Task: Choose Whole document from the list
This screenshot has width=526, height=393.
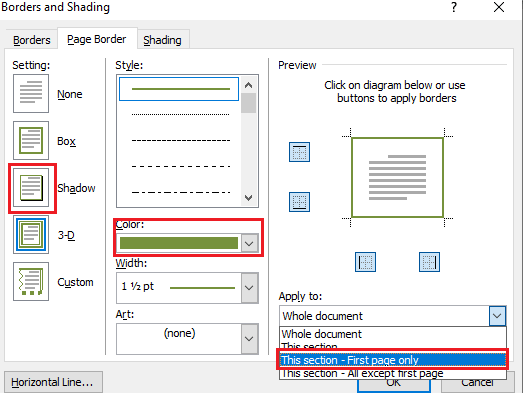Action: point(392,334)
